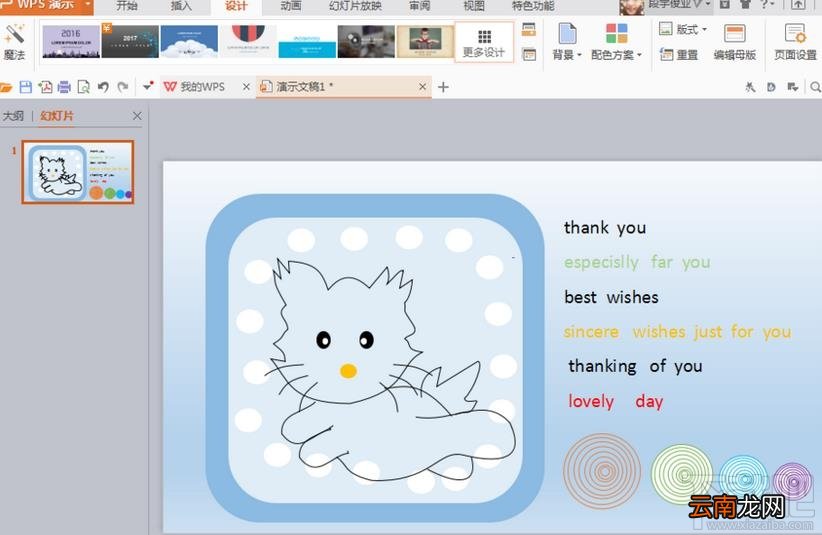
Task: Open the 魔法 magic design tool
Action: coord(14,42)
